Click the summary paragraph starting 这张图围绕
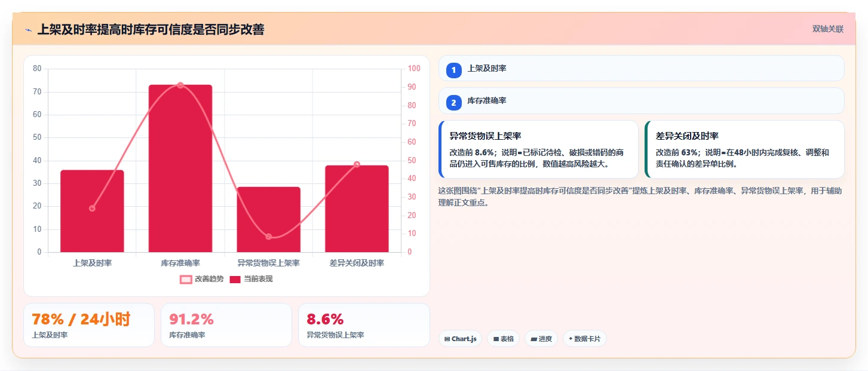Screen dimensions: 868x371 (640, 197)
